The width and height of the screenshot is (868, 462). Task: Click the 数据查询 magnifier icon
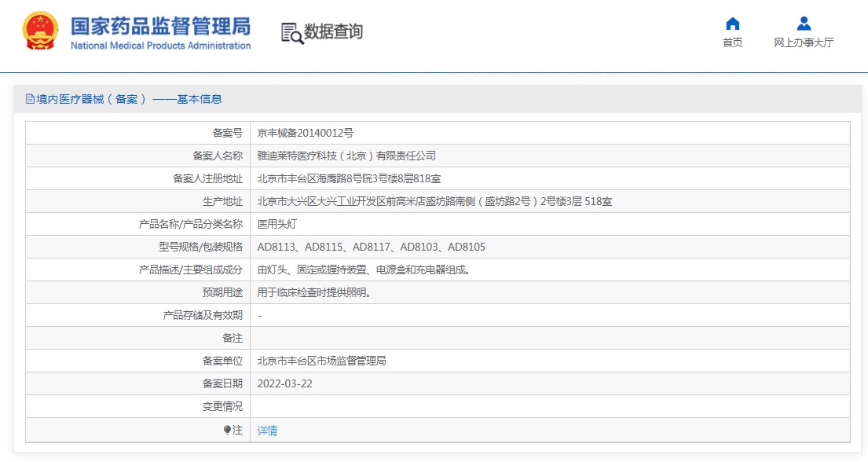tap(292, 33)
